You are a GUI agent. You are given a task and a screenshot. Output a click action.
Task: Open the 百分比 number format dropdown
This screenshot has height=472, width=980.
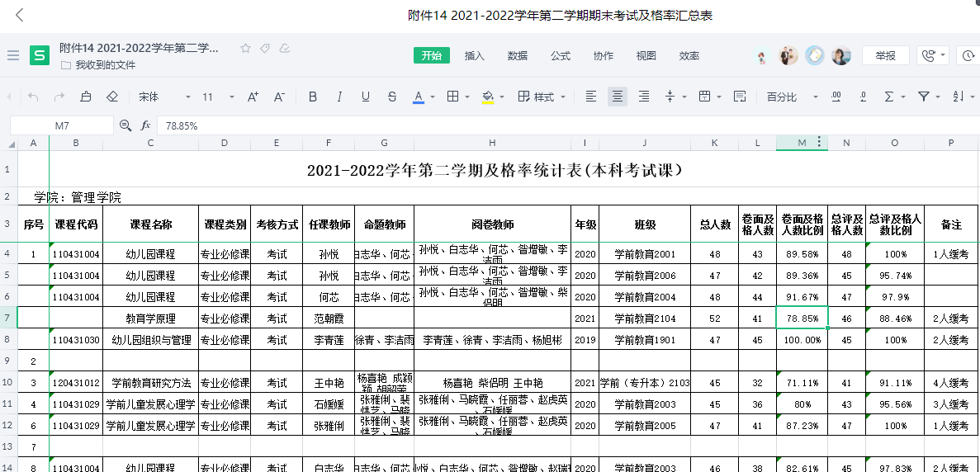click(792, 97)
